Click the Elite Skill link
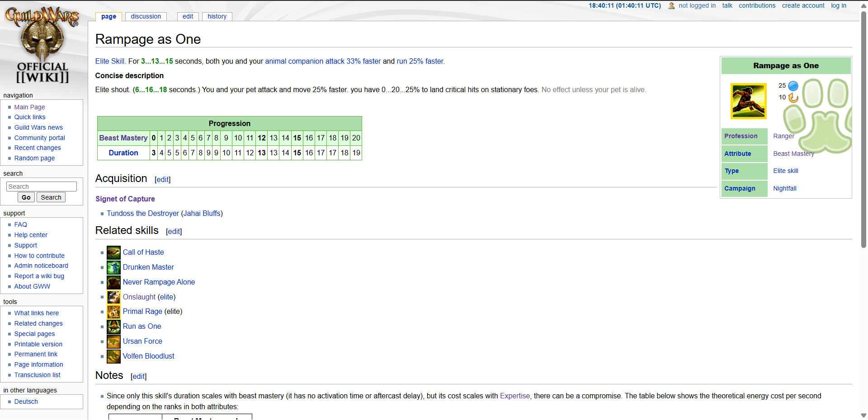The height and width of the screenshot is (420, 868). [x=110, y=61]
